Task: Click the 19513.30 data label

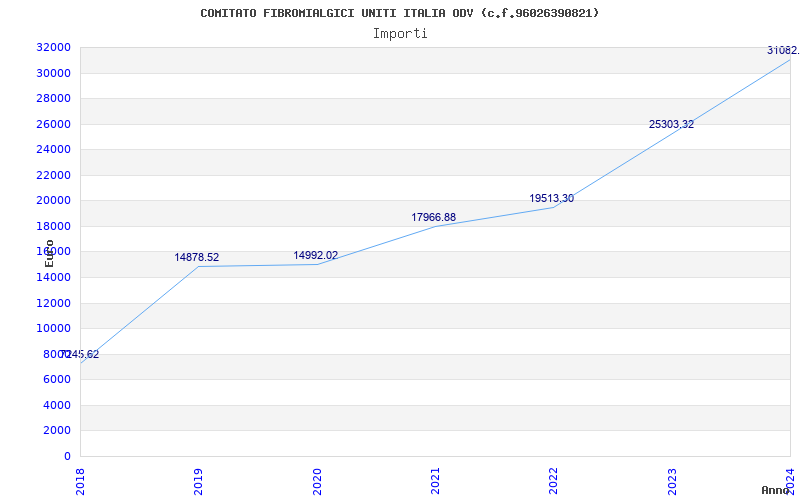Action: 552,198
